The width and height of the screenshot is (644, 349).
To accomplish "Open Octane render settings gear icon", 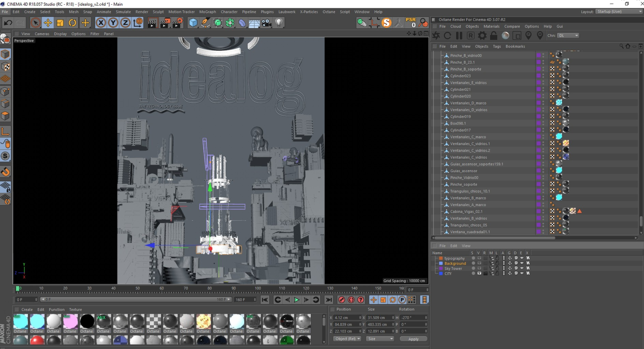I will [x=482, y=36].
